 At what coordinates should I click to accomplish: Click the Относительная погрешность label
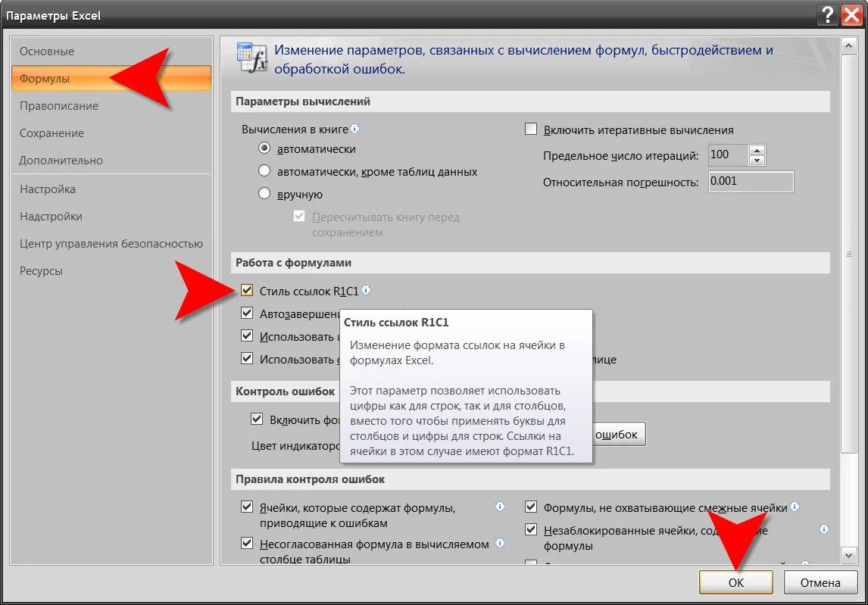(620, 182)
